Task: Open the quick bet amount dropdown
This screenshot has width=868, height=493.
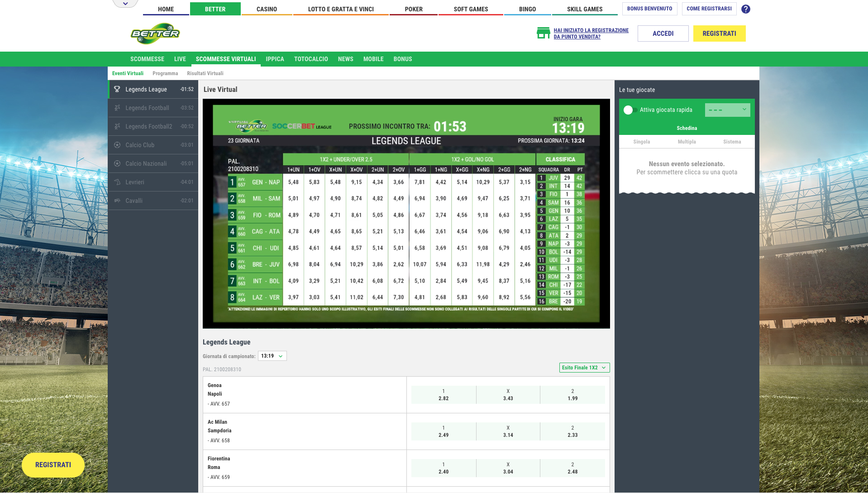Action: point(727,110)
